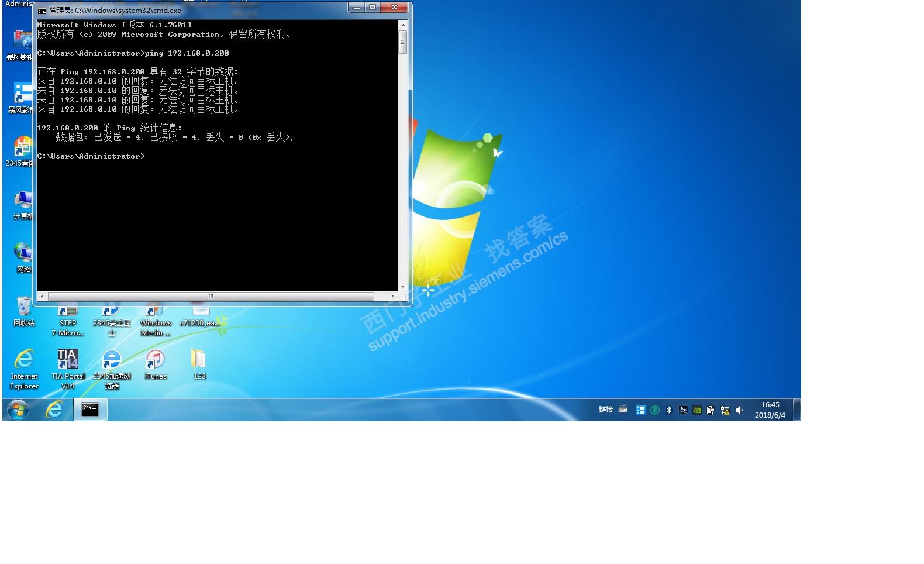Screen dimensions: 924x564
Task: Switch to the cmd.exe taskbar button
Action: (90, 410)
